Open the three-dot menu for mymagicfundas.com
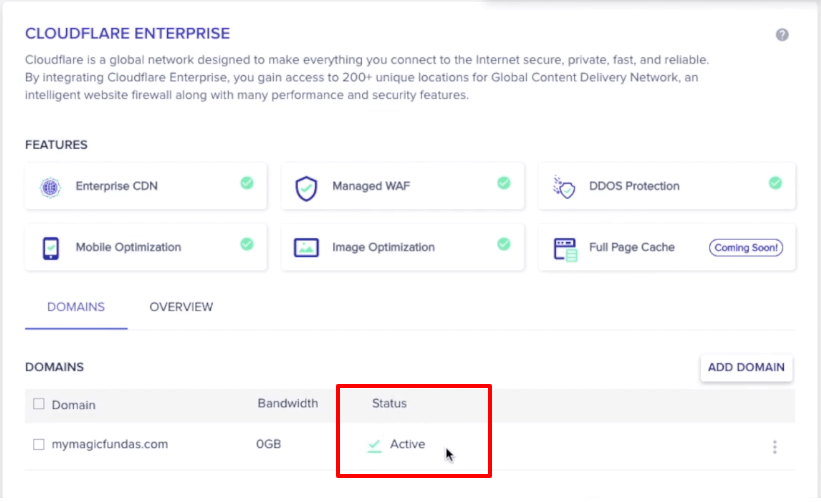Image resolution: width=821 pixels, height=502 pixels. pyautogui.click(x=774, y=447)
